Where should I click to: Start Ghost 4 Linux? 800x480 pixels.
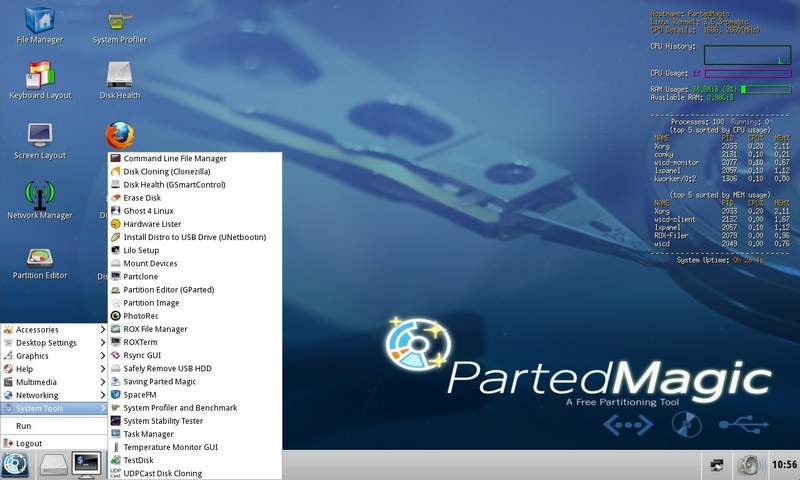(195, 211)
